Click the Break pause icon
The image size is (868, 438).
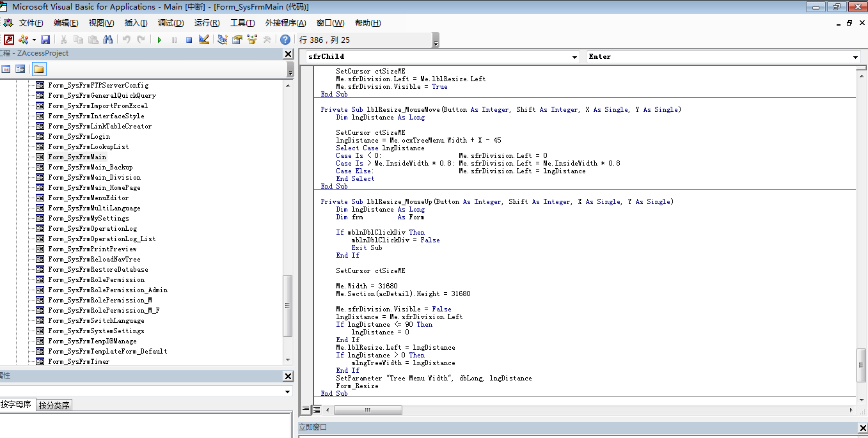tap(174, 40)
